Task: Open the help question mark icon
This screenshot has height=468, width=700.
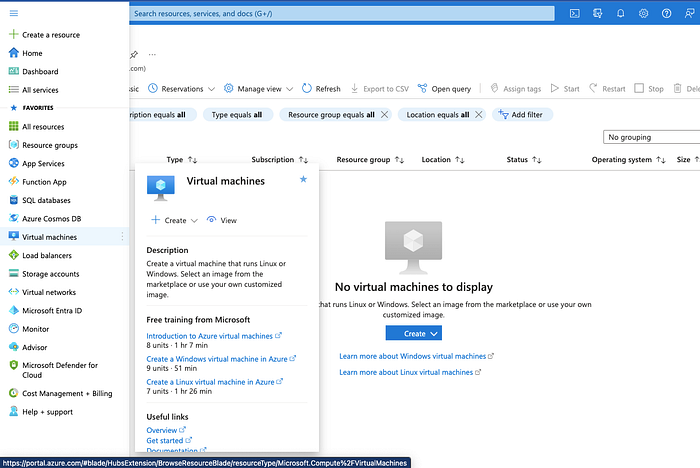Action: tap(666, 13)
